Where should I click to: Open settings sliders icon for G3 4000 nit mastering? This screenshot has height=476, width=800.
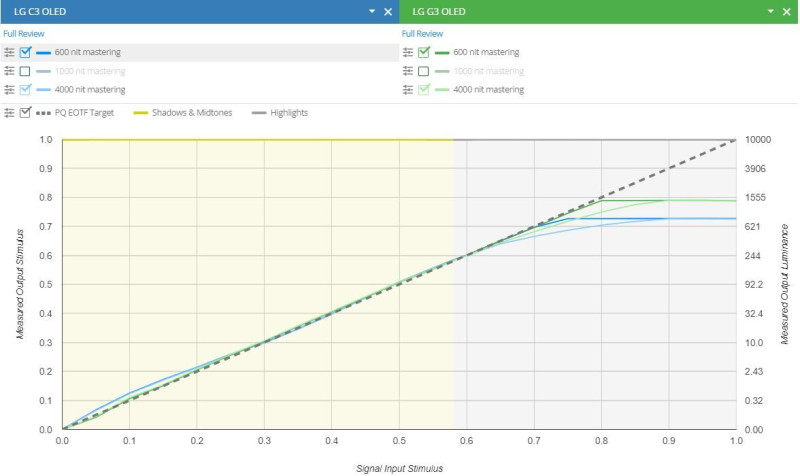click(x=408, y=90)
